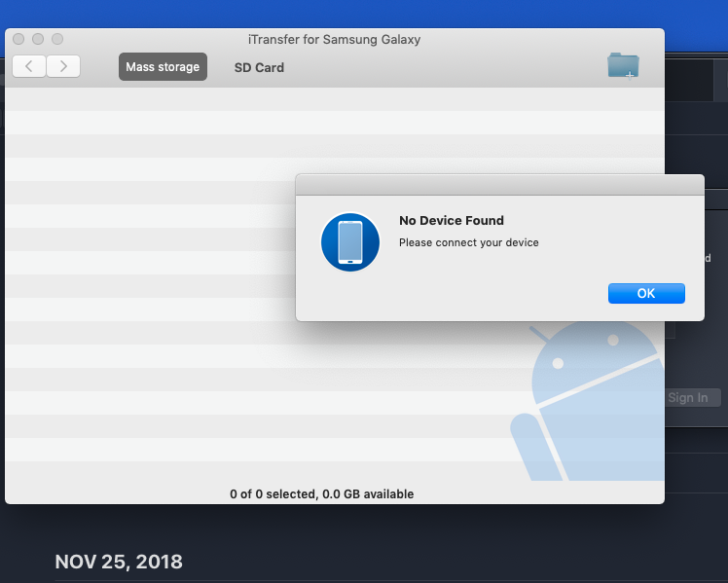Close the iTransfer window
This screenshot has height=583, width=728.
pyautogui.click(x=18, y=39)
